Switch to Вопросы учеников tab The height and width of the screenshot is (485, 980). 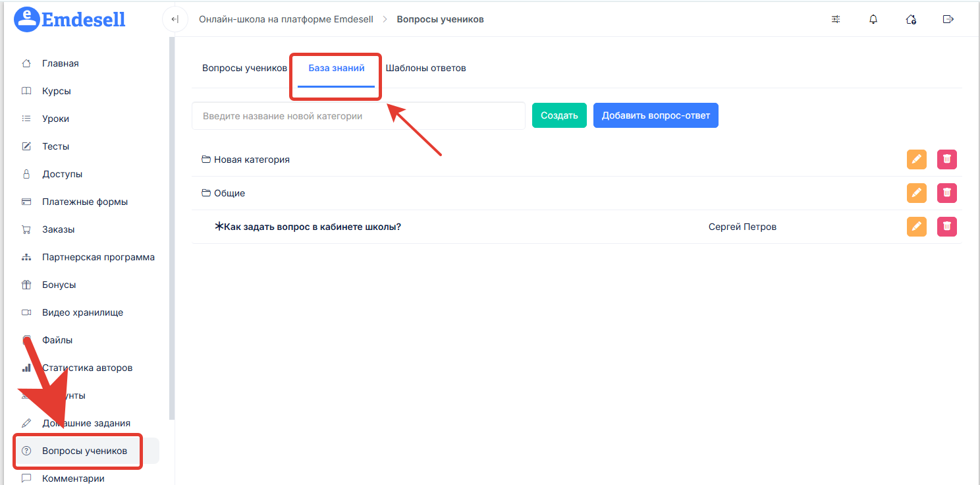click(x=244, y=68)
